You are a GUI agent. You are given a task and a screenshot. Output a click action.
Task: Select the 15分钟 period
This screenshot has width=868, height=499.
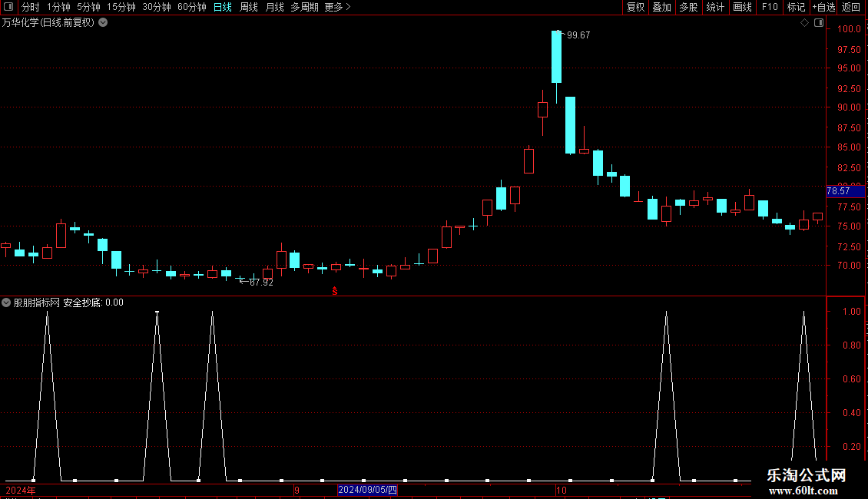pos(121,7)
